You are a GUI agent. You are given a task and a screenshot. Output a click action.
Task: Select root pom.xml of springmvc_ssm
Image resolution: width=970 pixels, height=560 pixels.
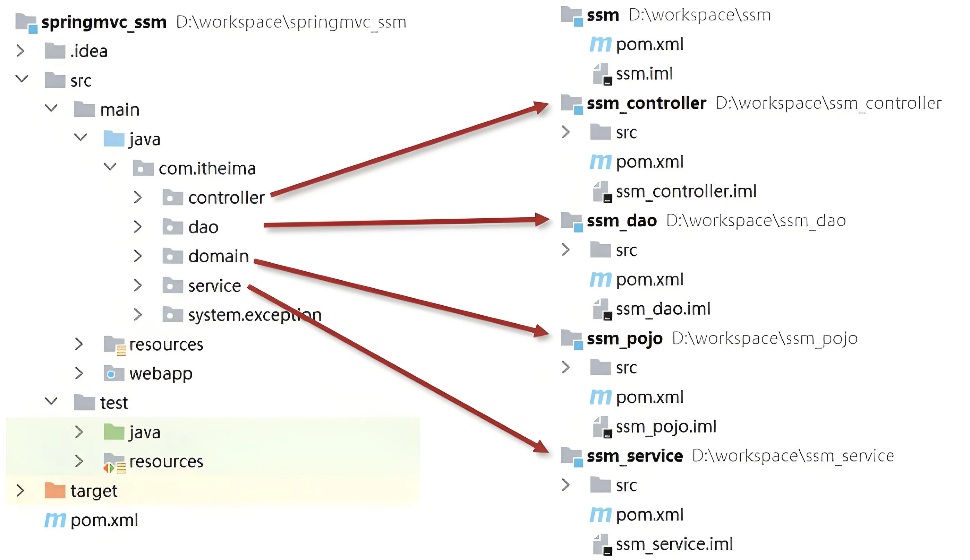[104, 520]
